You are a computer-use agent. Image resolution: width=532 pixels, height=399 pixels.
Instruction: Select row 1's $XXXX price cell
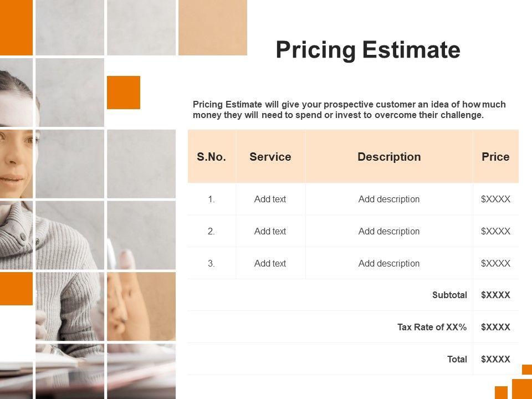pyautogui.click(x=495, y=199)
